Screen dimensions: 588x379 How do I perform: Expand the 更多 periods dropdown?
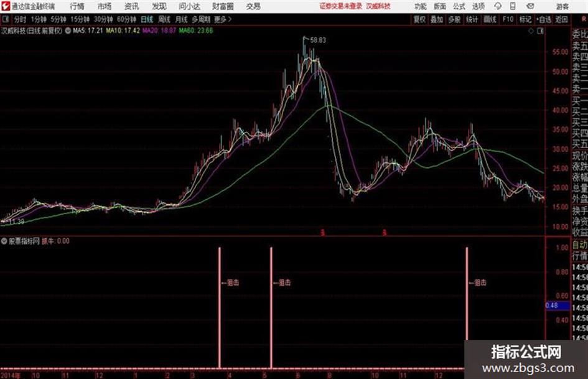click(x=223, y=19)
